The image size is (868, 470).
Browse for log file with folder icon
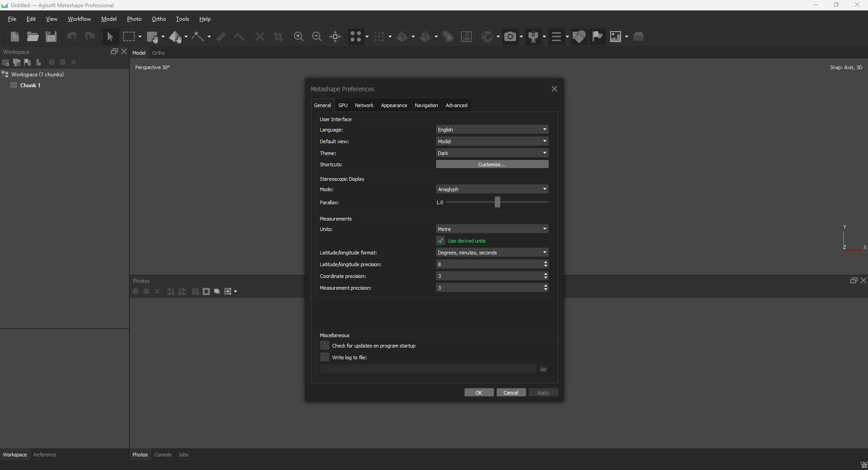click(x=543, y=369)
